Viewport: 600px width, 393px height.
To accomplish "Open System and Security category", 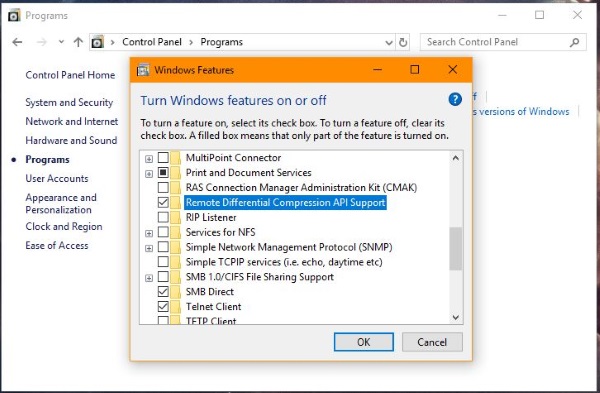I will (x=69, y=103).
